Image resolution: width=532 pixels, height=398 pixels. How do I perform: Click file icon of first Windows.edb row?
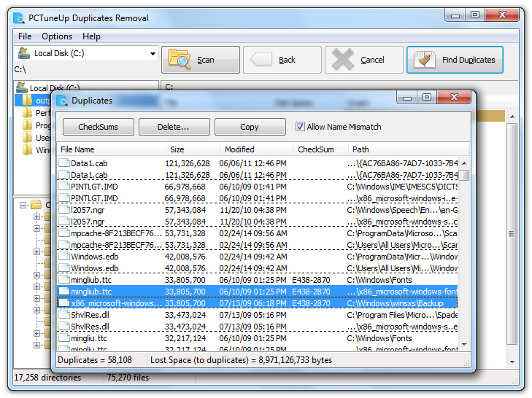click(x=63, y=257)
